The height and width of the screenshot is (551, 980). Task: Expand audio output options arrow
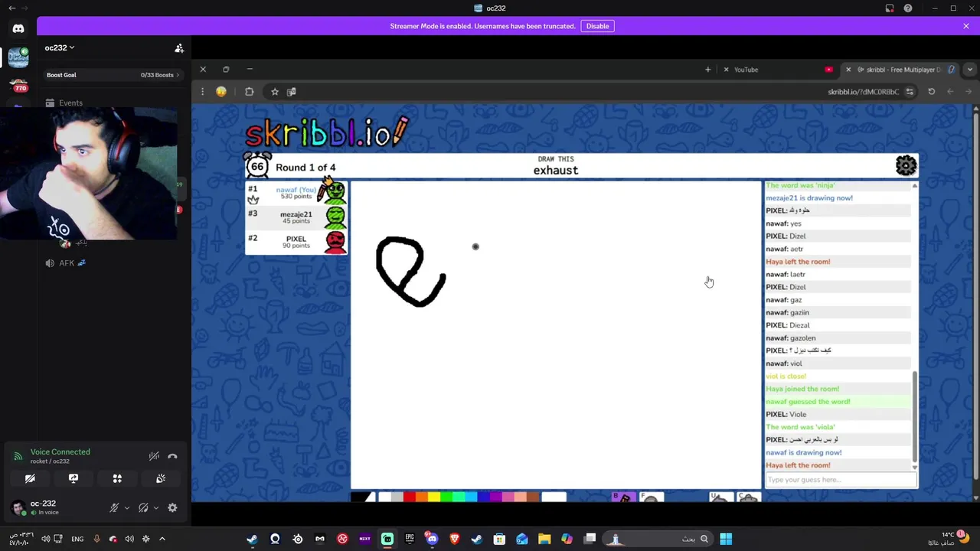click(x=156, y=507)
